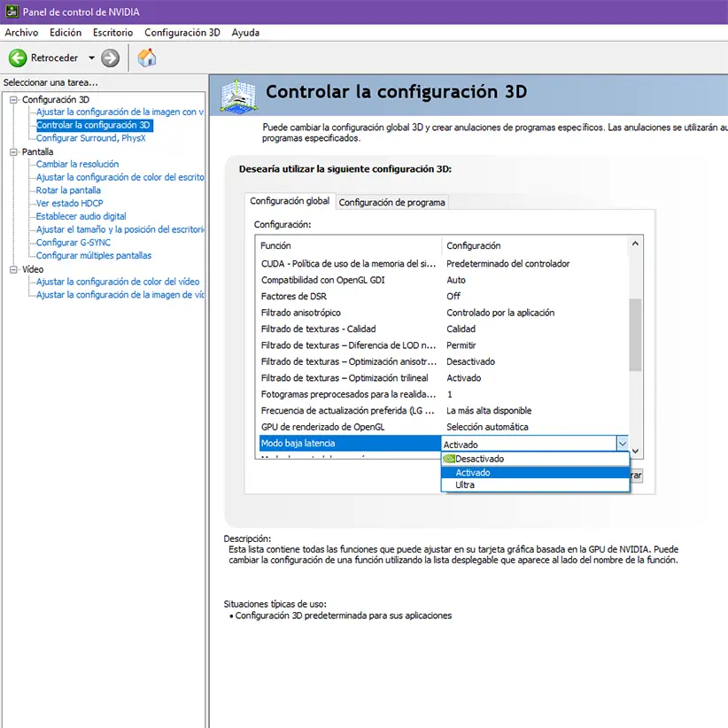Select the Filtrado anisotrópico setting row
The image size is (728, 728).
301,313
